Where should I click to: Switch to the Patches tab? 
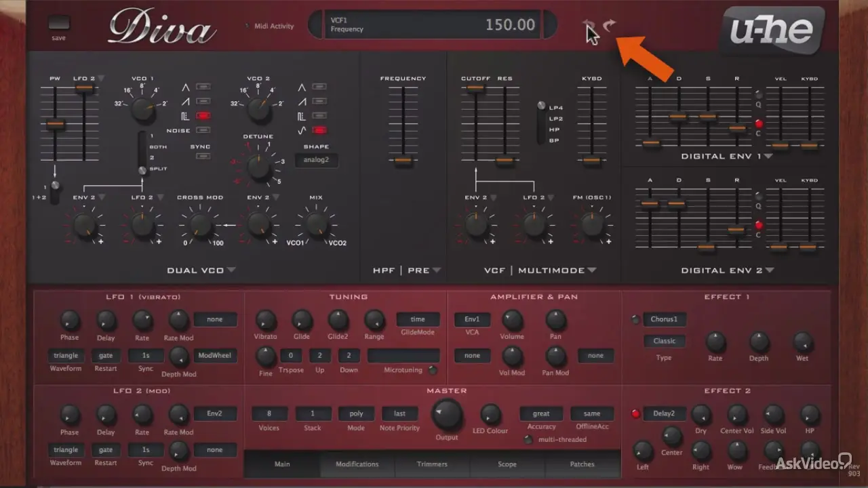click(583, 464)
